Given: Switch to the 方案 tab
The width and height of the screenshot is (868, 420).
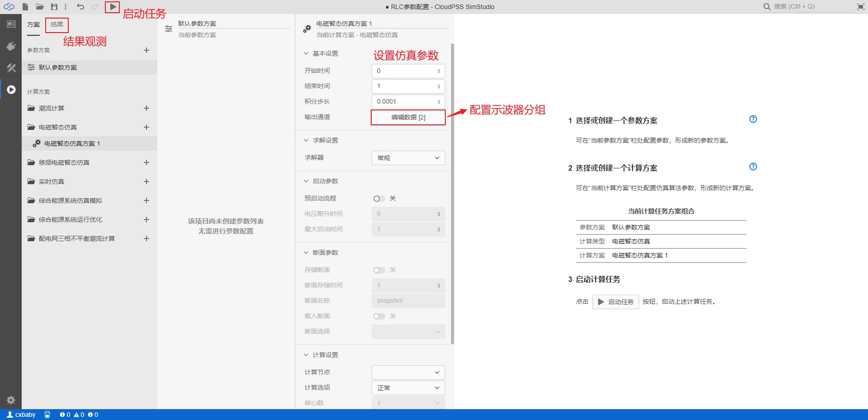Looking at the screenshot, I should (x=33, y=25).
